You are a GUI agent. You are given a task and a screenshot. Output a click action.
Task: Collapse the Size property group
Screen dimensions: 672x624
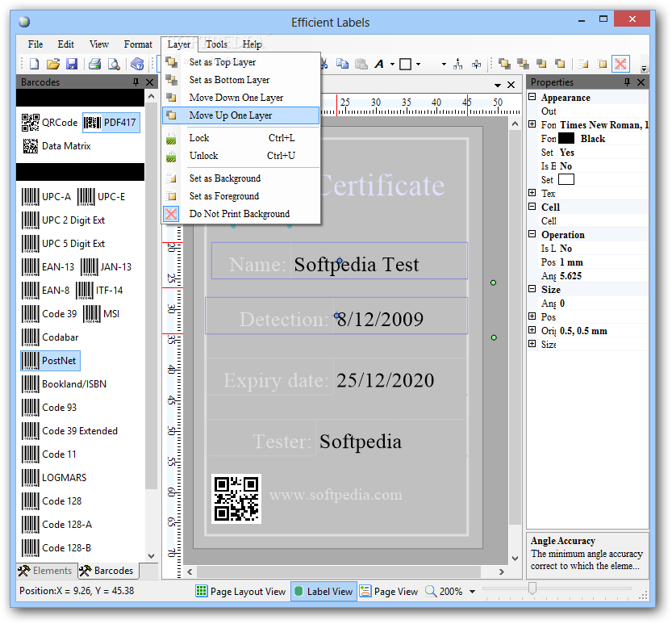click(x=532, y=289)
